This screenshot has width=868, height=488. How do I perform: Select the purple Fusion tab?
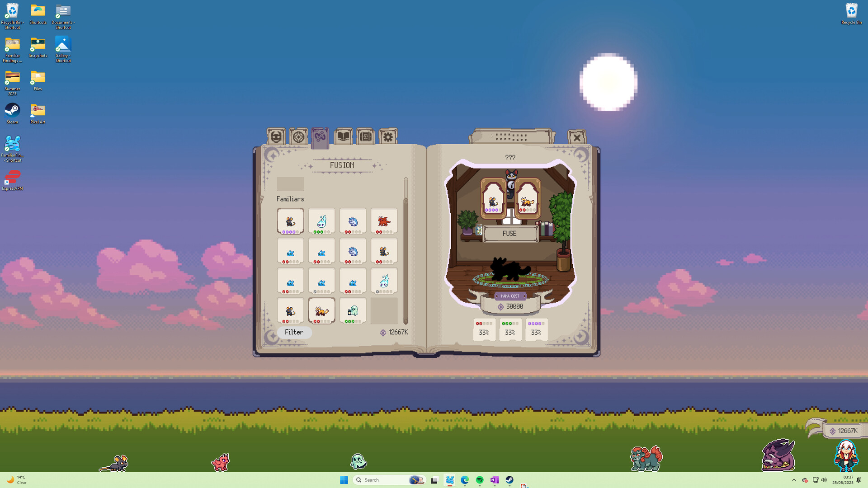tap(320, 137)
